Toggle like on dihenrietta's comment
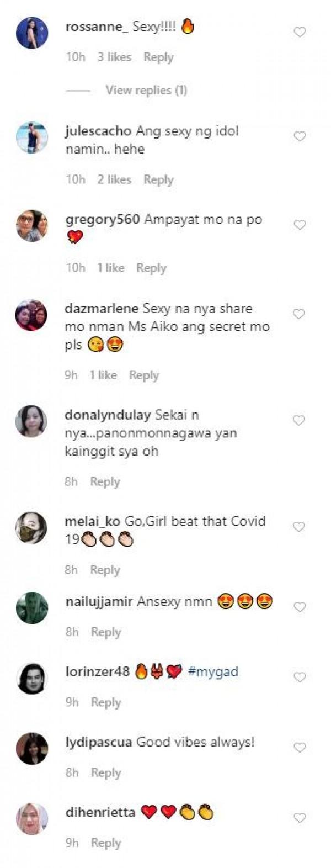The image size is (331, 868). pos(300,818)
